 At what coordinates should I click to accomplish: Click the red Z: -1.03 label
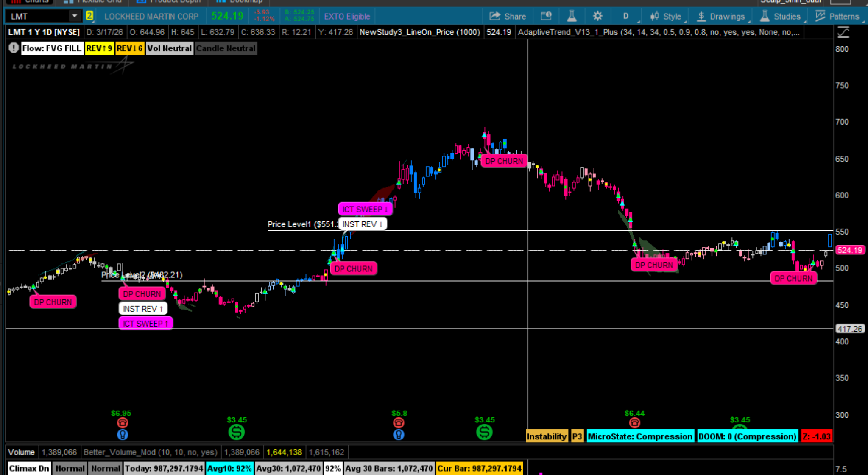(x=816, y=436)
